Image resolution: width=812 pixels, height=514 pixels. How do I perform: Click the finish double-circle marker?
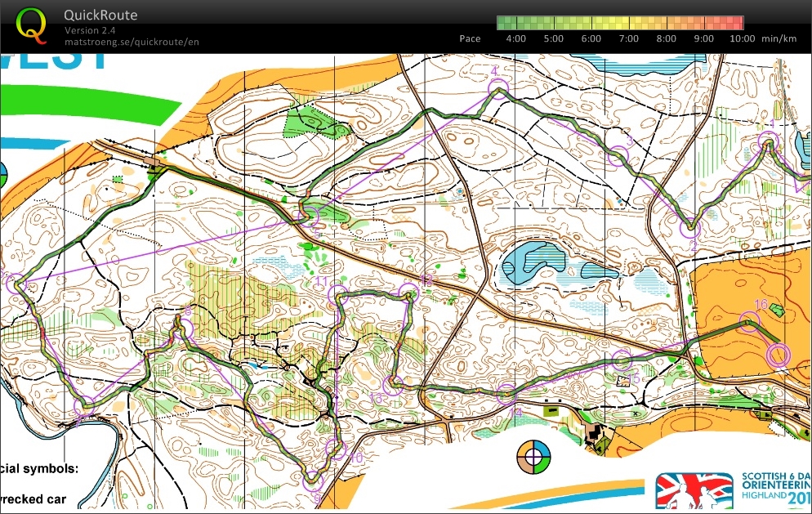[x=779, y=355]
